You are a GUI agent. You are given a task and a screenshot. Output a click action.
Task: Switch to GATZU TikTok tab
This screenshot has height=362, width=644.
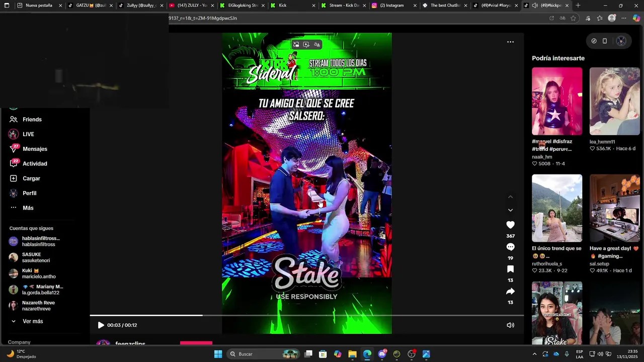[90, 6]
